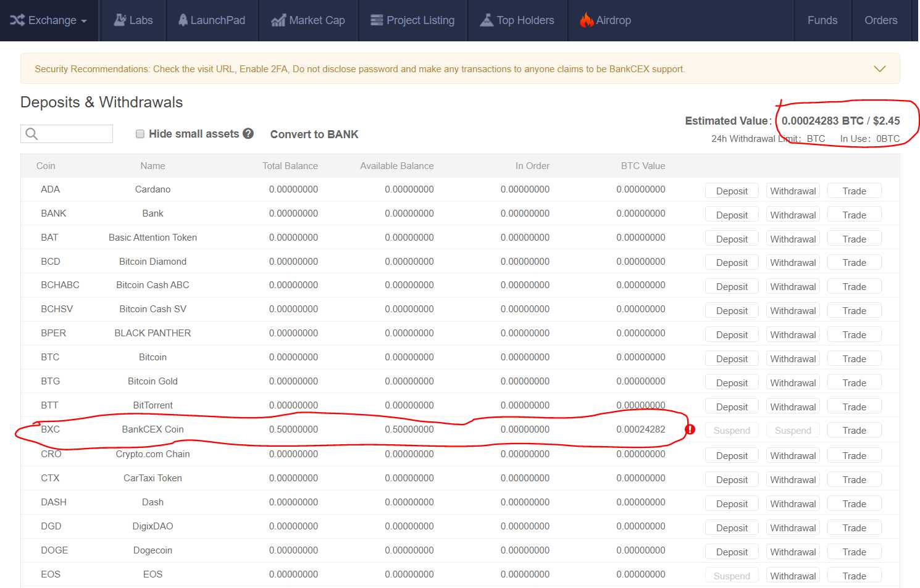Click the Labs flask icon
This screenshot has height=588, width=920.
[x=120, y=20]
